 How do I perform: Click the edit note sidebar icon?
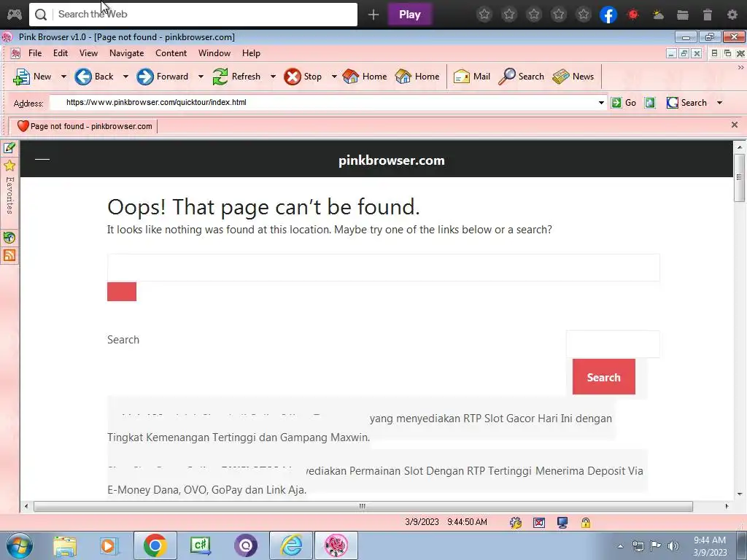click(9, 147)
